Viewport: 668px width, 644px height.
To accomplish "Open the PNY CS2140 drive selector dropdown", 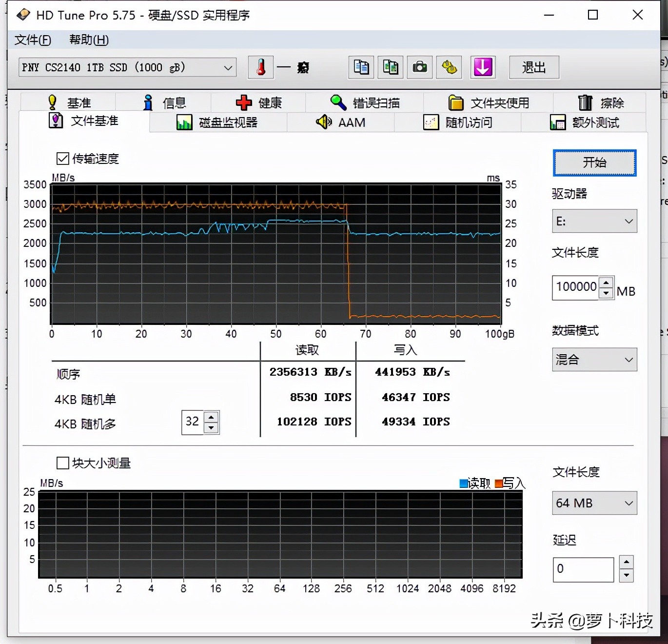I will tap(127, 67).
